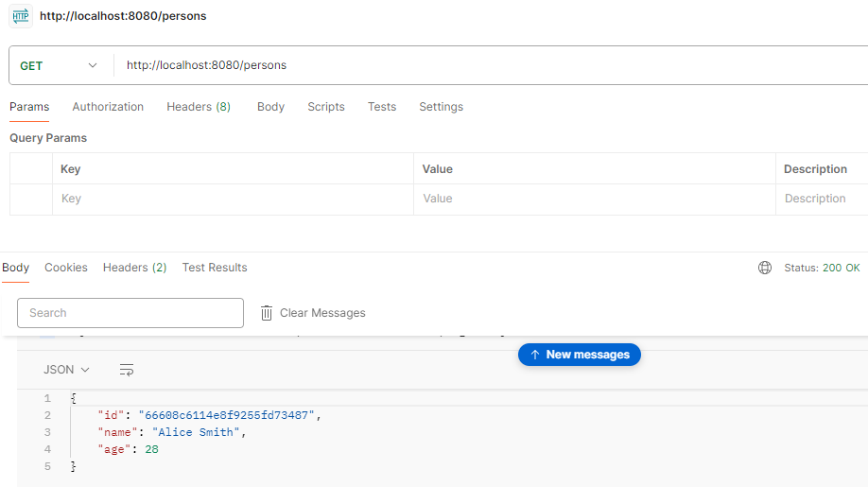Switch to the Authorization tab

coord(108,107)
